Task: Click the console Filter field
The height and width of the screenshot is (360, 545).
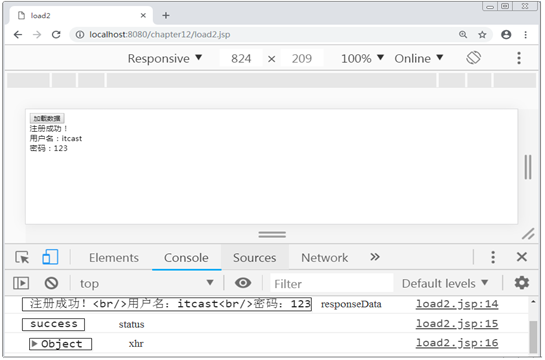Action: point(332,284)
